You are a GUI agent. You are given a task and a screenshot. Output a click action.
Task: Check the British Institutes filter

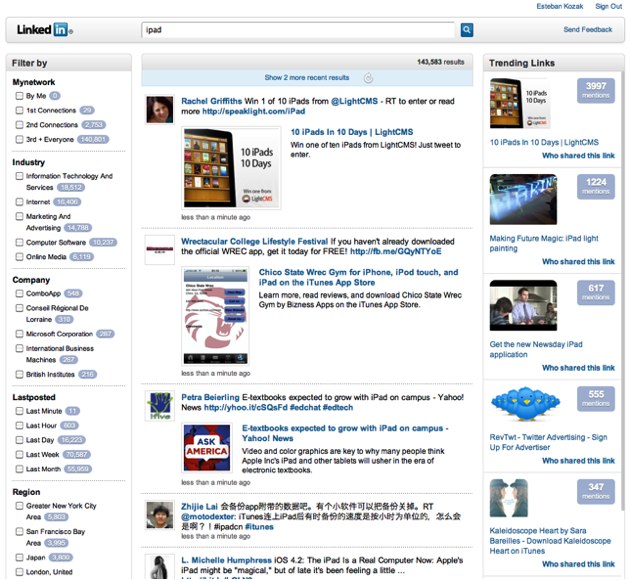coord(19,374)
